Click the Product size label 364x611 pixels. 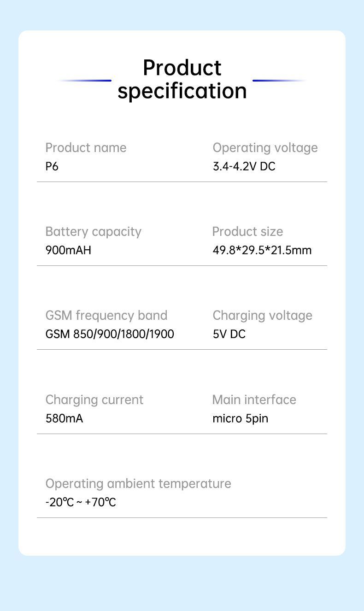click(247, 231)
